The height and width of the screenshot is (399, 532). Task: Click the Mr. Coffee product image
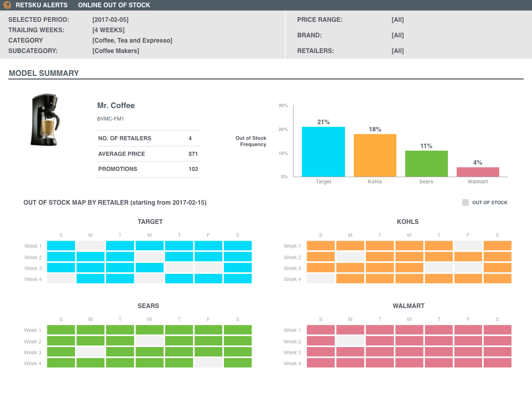[45, 120]
